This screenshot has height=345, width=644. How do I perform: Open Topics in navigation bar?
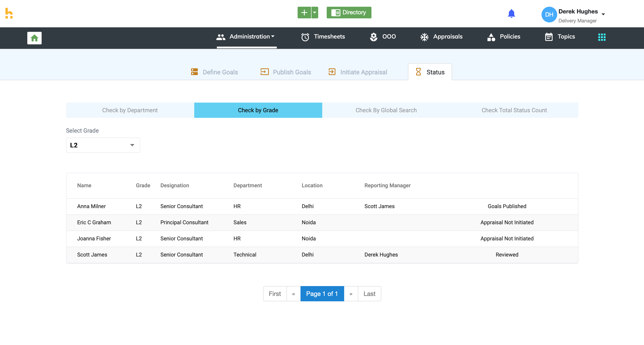point(560,37)
